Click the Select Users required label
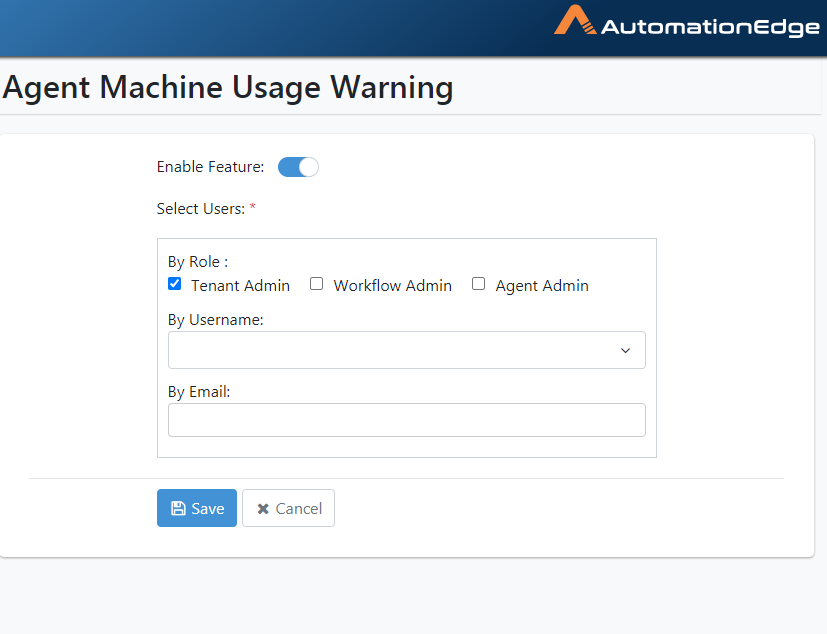 206,209
